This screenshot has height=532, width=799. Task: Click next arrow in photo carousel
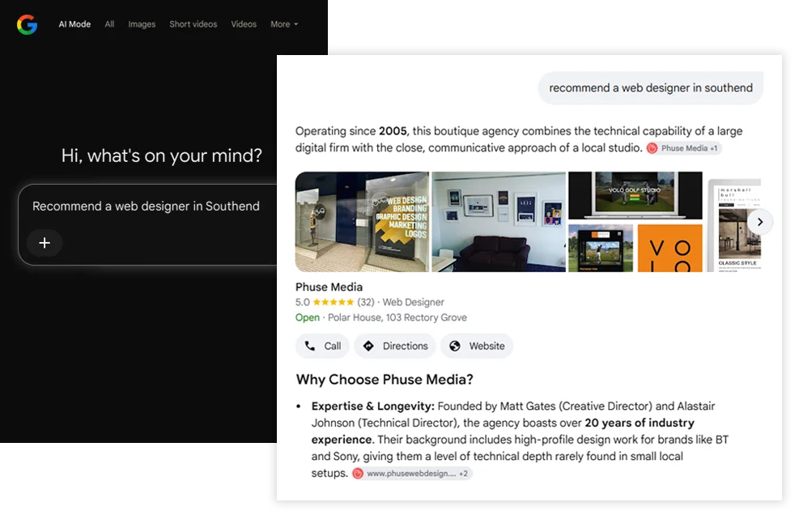coord(760,222)
